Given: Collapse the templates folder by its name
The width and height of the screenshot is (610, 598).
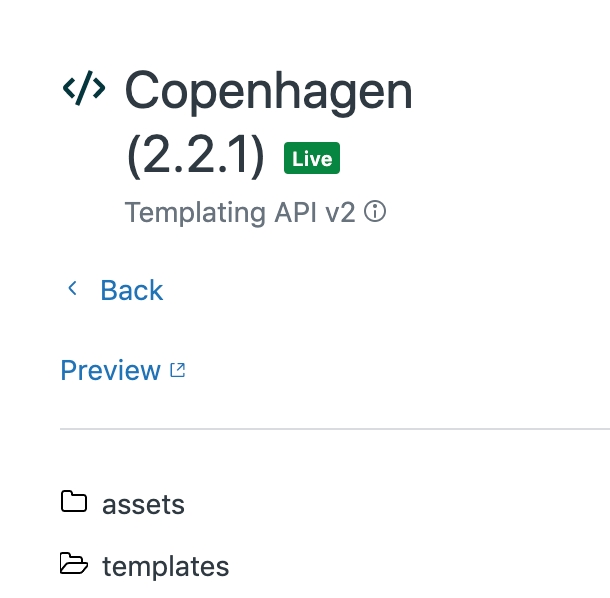Looking at the screenshot, I should 165,567.
